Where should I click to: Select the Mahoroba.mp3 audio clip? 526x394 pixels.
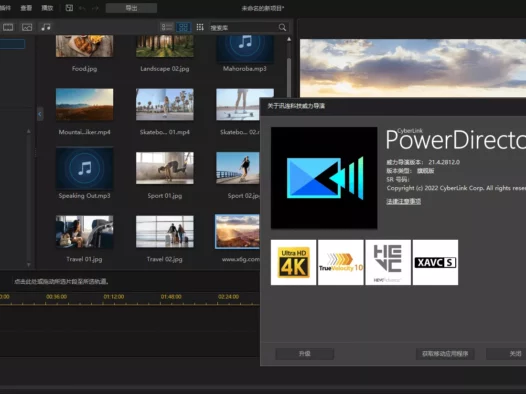click(245, 49)
